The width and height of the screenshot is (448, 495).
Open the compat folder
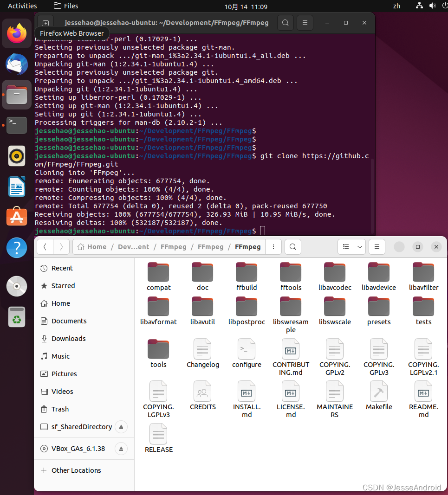158,276
